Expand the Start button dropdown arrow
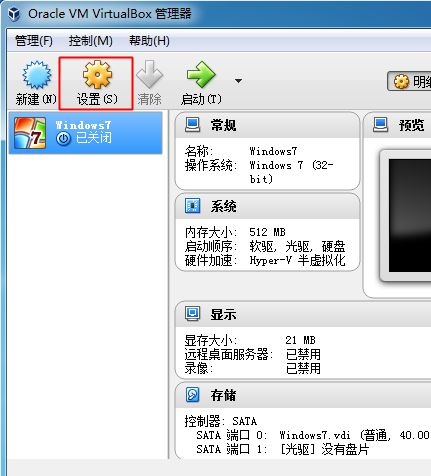 pyautogui.click(x=238, y=81)
